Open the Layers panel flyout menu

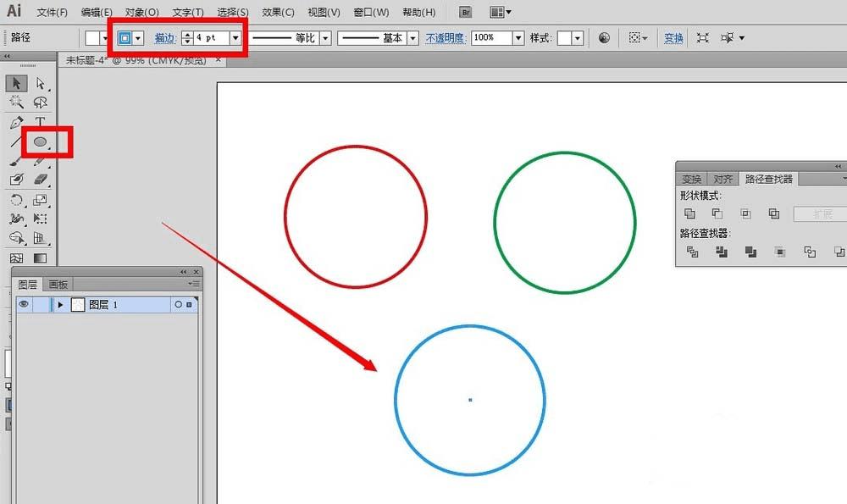tap(193, 284)
